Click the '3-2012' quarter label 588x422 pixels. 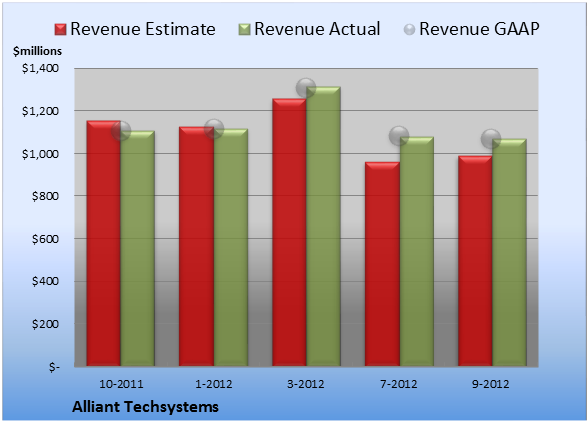coord(306,384)
